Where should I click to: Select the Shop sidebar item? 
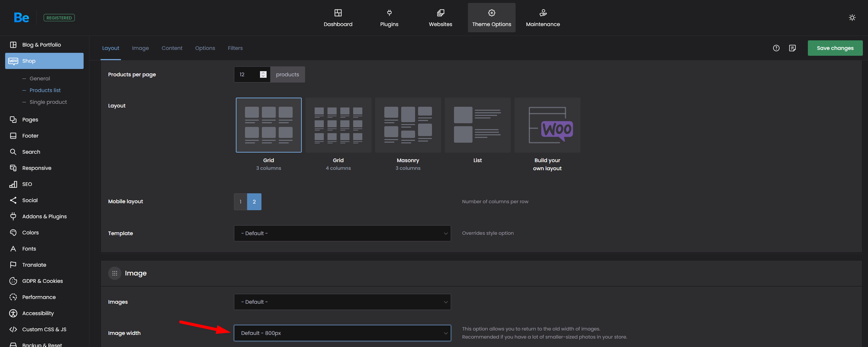(44, 61)
